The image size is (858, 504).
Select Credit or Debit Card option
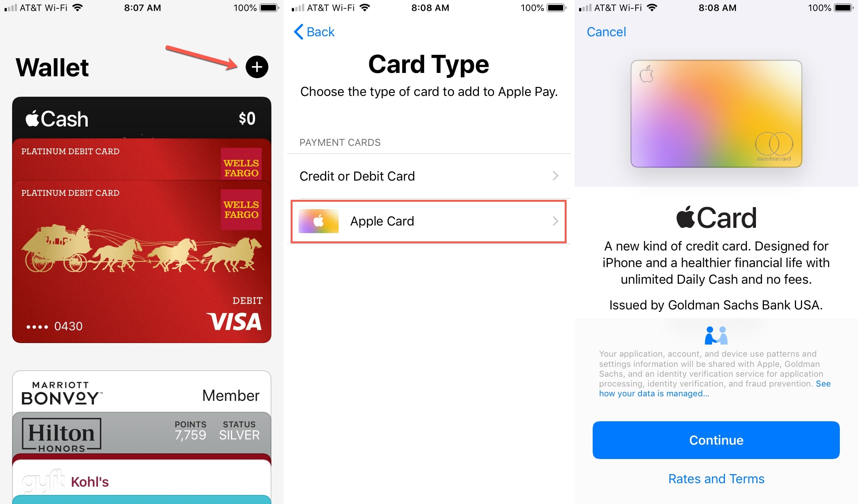428,176
